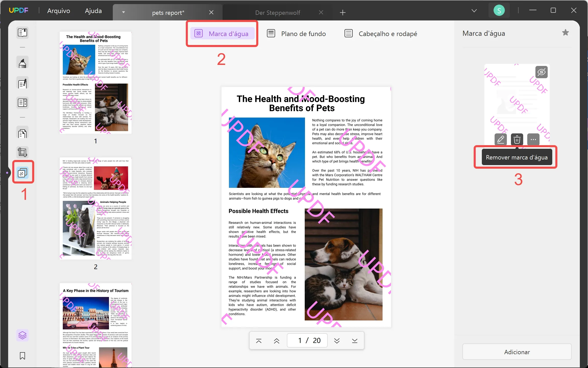Screen dimensions: 588x368
Task: Click the pencil edit watermark icon
Action: (x=501, y=140)
